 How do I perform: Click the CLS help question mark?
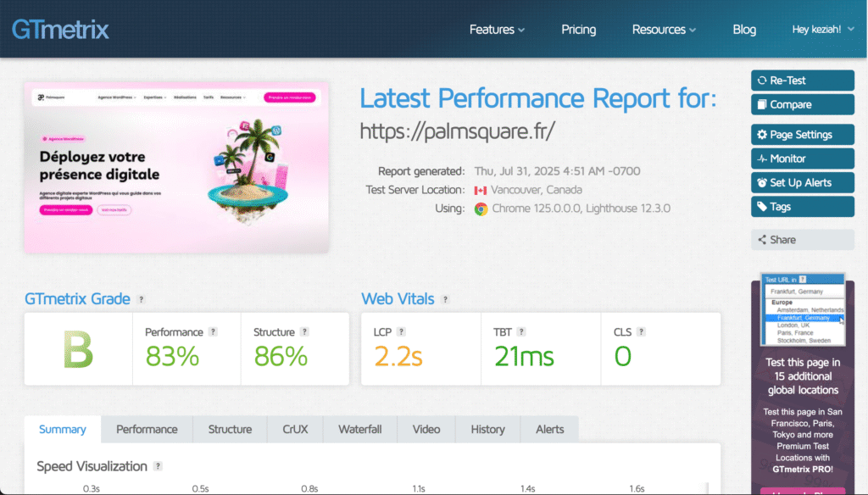[x=642, y=332]
